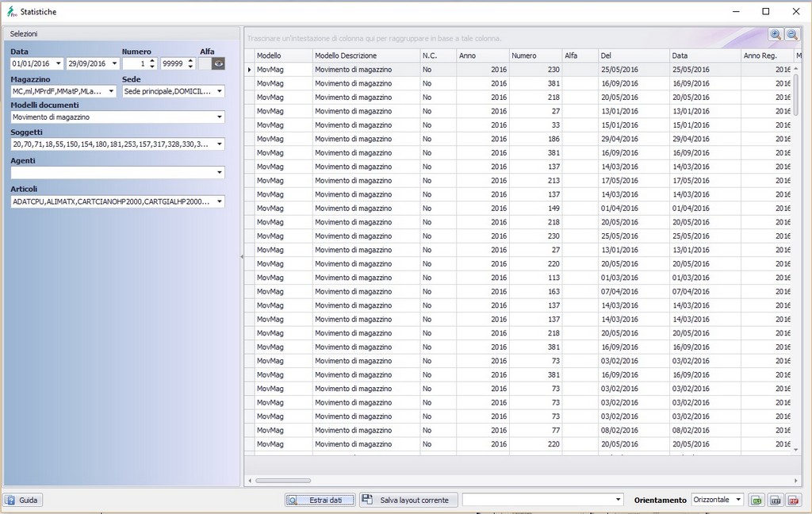This screenshot has height=514, width=812.
Task: Click Salva layout corrente
Action: point(408,500)
